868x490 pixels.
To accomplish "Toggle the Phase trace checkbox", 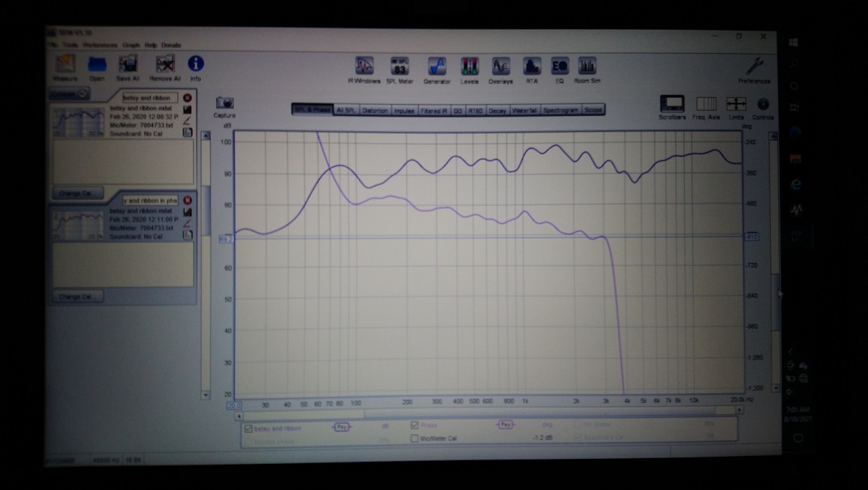I will [414, 425].
